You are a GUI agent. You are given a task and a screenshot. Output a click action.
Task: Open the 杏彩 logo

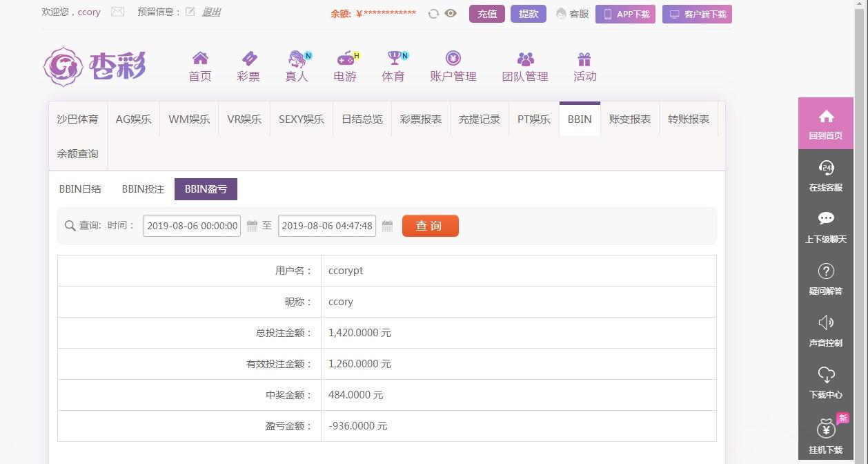point(95,67)
